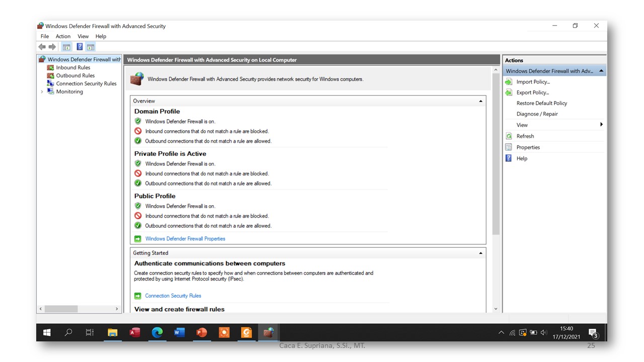Open Microsoft Word from the taskbar
The height and width of the screenshot is (362, 644).
coord(180,332)
